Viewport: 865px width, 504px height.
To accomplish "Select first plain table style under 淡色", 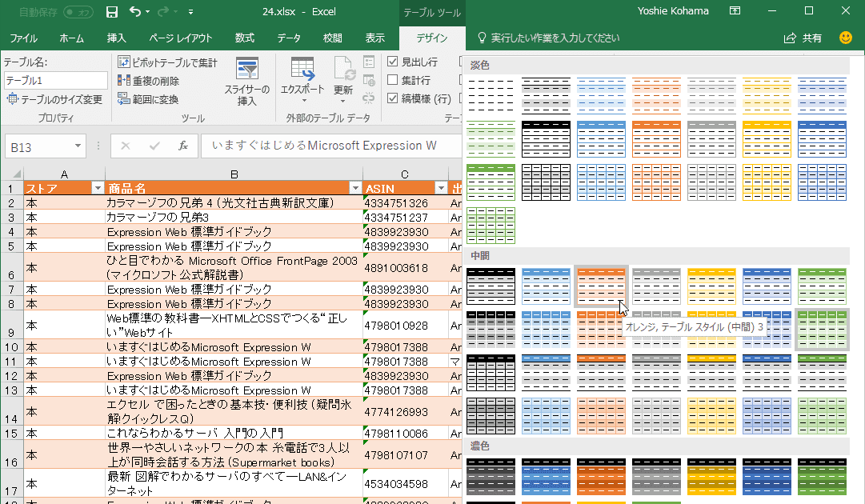I will (x=491, y=96).
